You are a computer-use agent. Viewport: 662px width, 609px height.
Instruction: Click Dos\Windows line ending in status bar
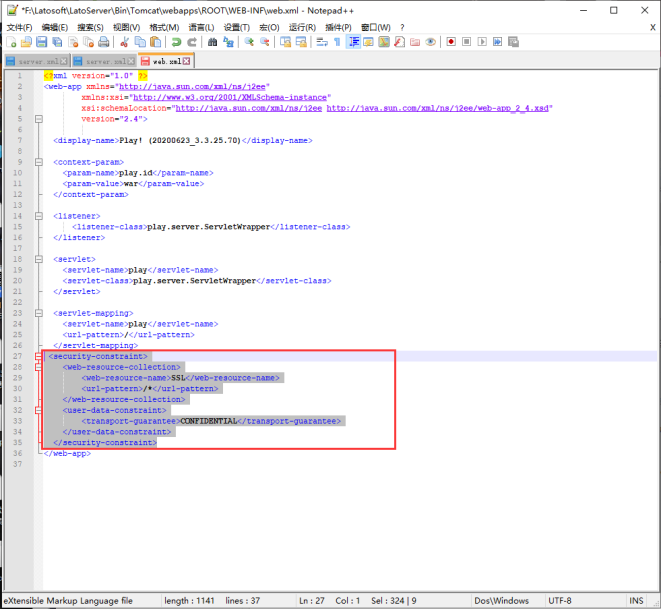(502, 601)
